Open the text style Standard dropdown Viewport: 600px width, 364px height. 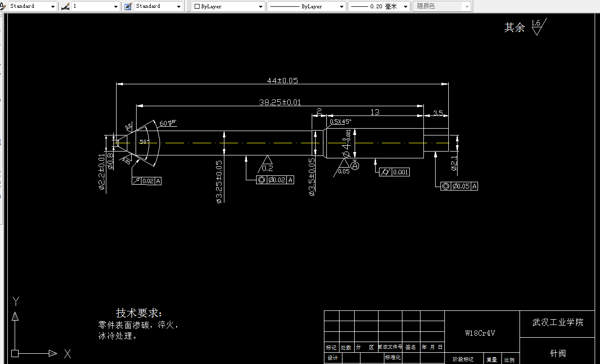(x=32, y=6)
